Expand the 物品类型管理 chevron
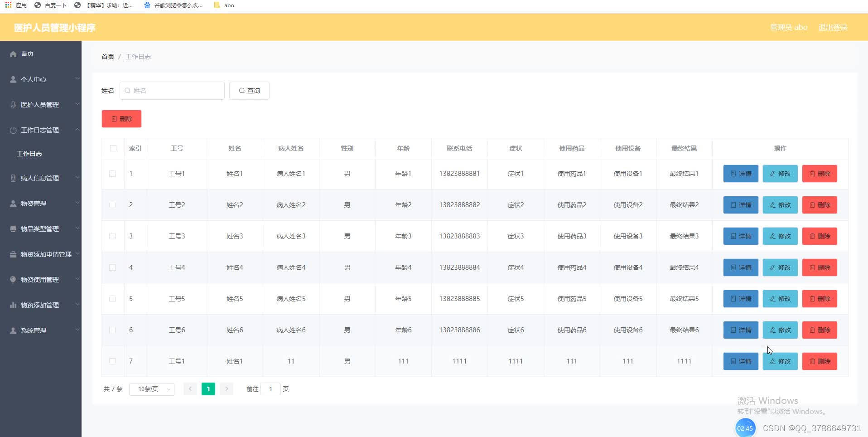 point(77,228)
